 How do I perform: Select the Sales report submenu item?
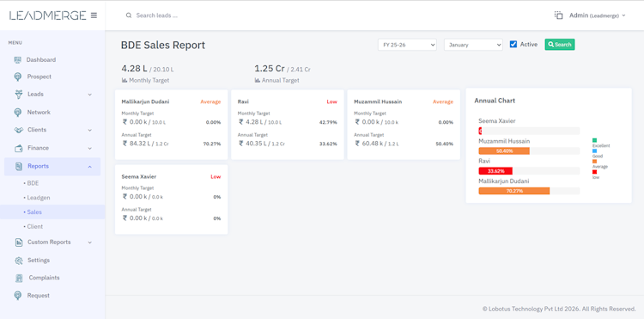(34, 212)
